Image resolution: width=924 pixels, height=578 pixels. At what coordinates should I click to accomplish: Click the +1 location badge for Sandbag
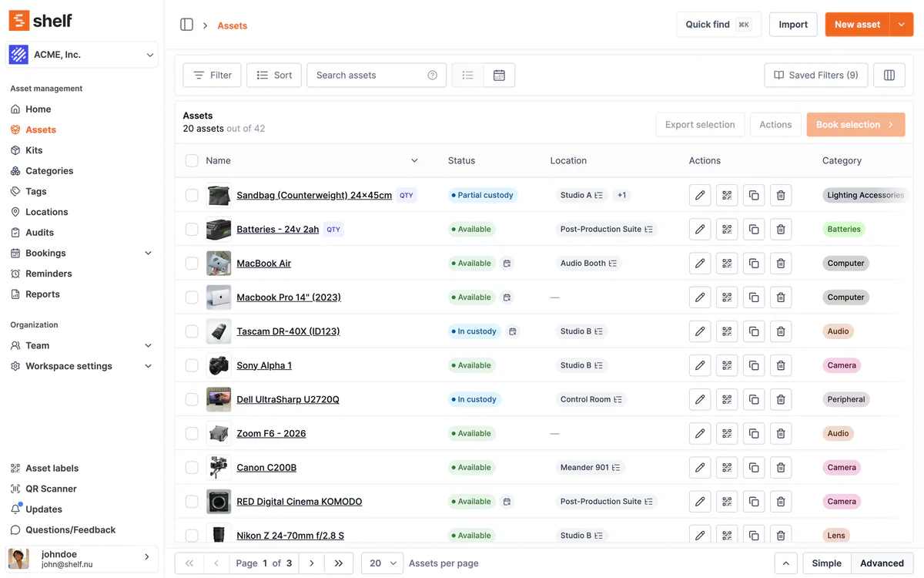(x=622, y=195)
